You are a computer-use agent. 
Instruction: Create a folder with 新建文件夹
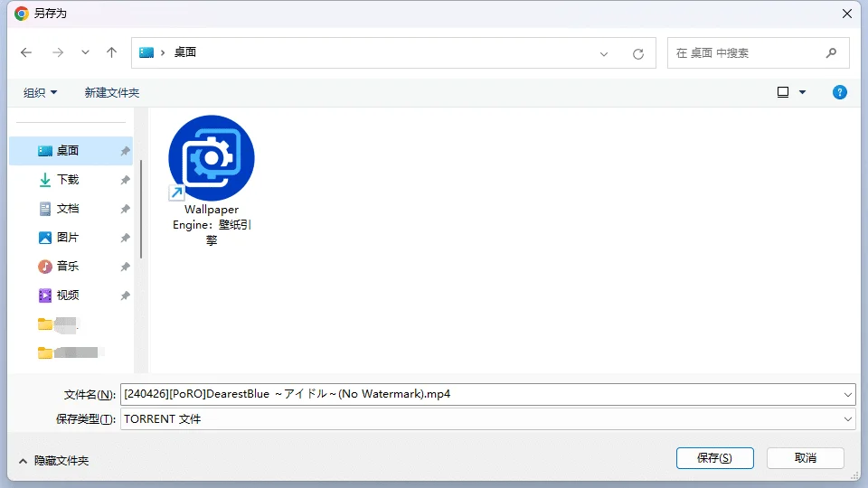click(x=112, y=93)
